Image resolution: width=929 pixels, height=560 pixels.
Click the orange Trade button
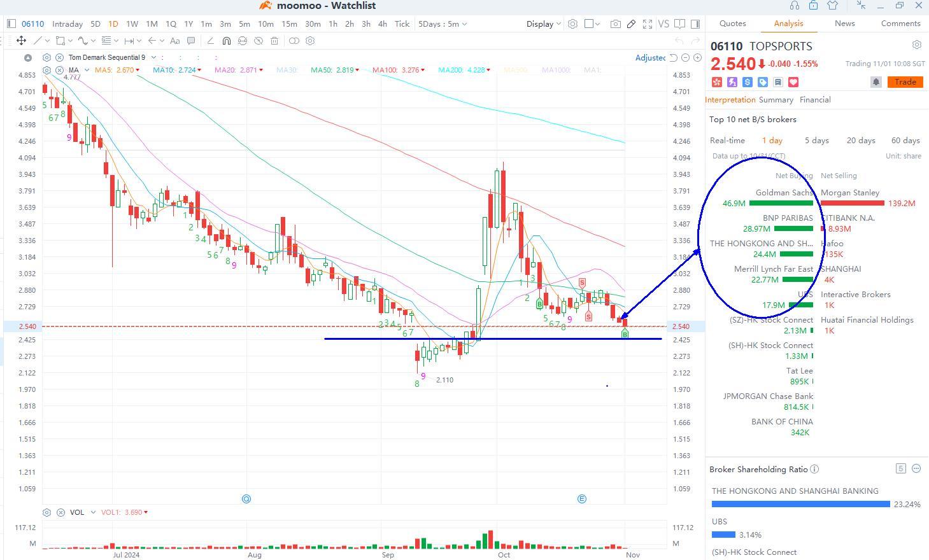point(905,82)
